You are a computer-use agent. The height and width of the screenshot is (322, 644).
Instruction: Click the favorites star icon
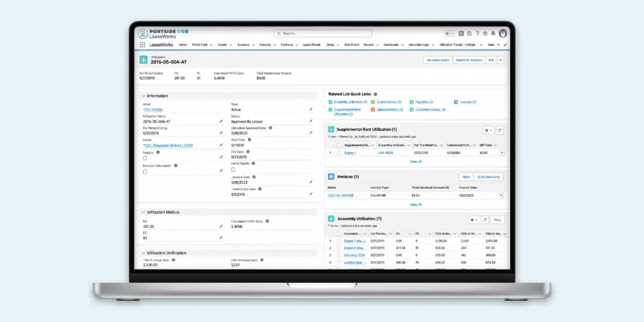click(447, 34)
